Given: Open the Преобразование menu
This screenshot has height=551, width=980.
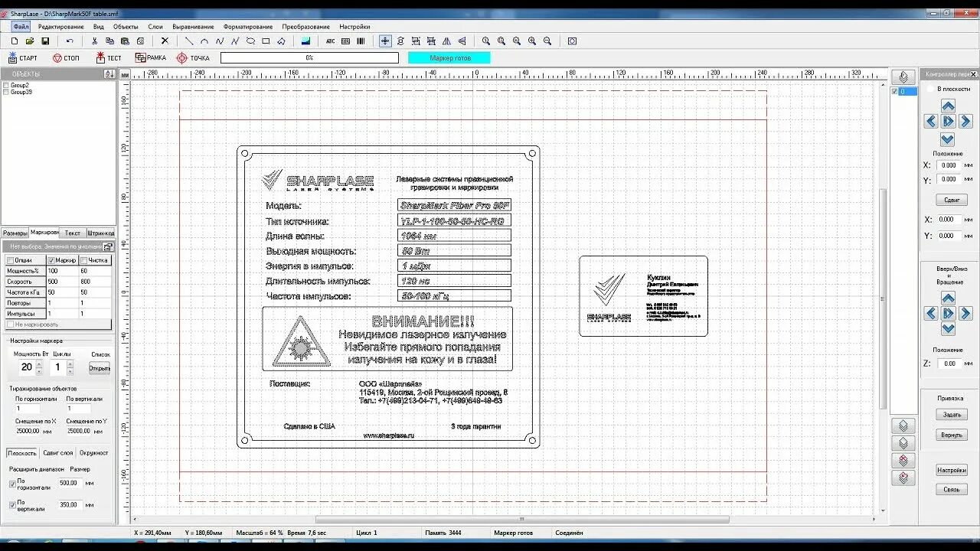Looking at the screenshot, I should click(305, 26).
